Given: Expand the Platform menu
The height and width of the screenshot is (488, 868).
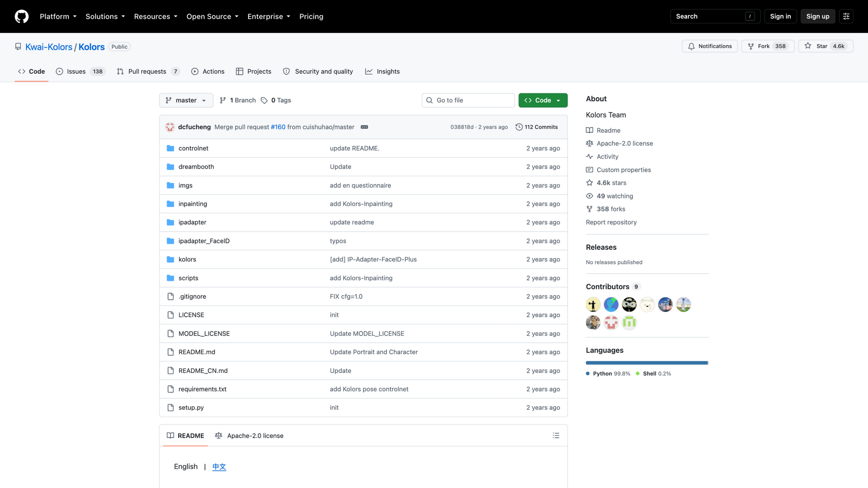Looking at the screenshot, I should 58,16.
